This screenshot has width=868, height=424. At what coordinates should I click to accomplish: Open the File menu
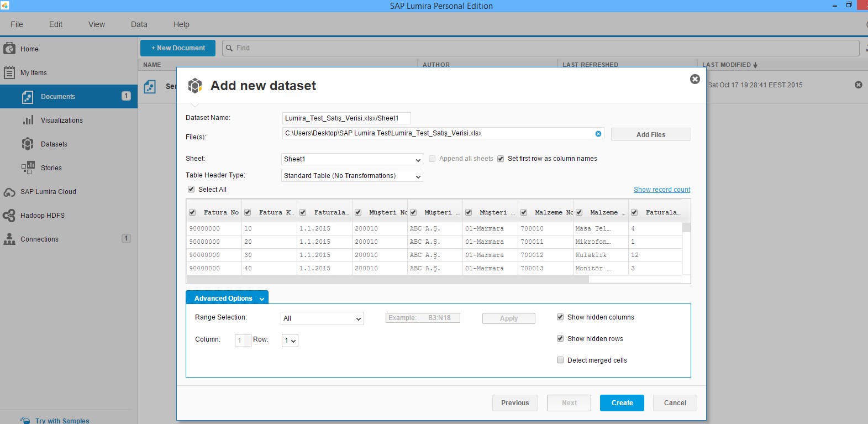coord(17,24)
